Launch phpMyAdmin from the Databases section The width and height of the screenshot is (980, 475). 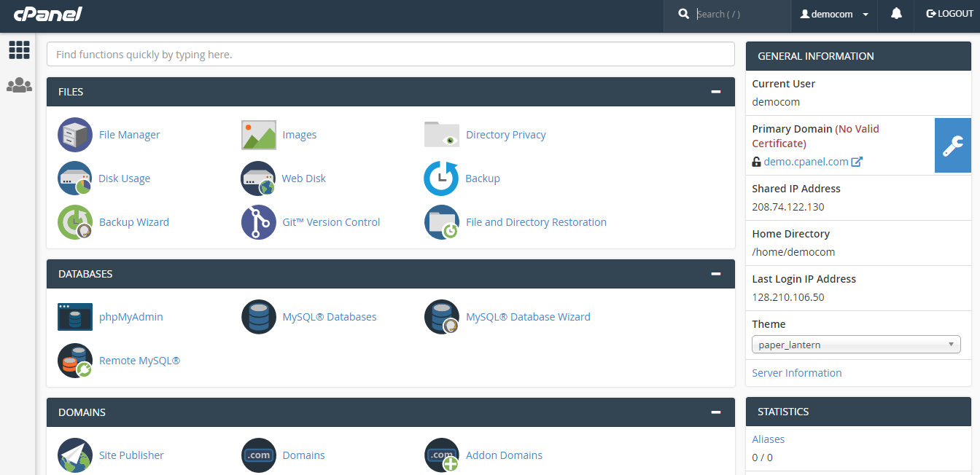tap(75, 316)
